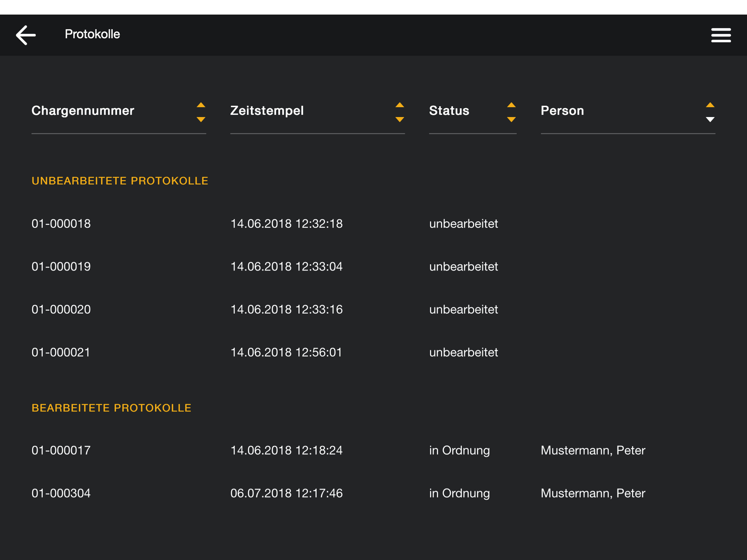
Task: Sort Chargennummer ascending with up arrow
Action: click(x=201, y=105)
